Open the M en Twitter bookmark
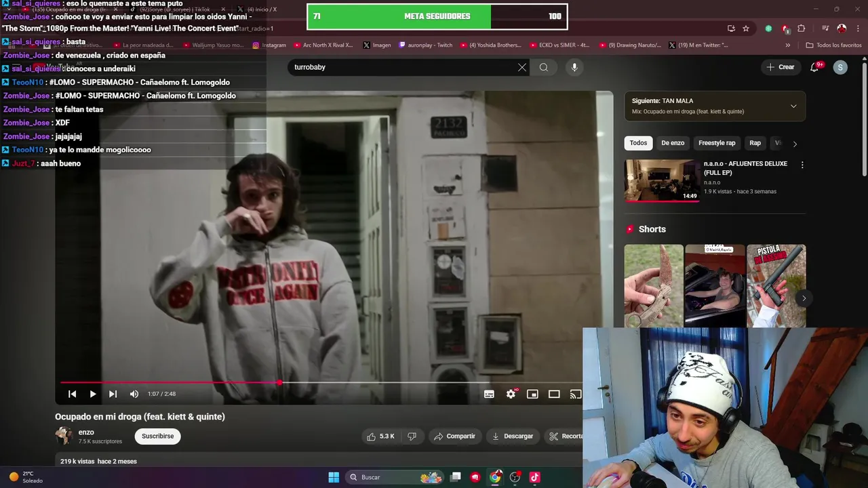Image resolution: width=868 pixels, height=488 pixels. [698, 45]
